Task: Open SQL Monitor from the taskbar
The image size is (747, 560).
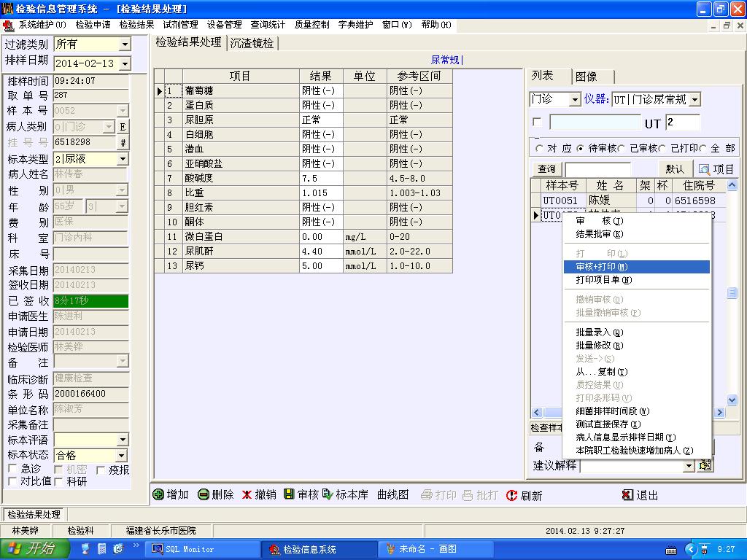Action: coord(203,549)
